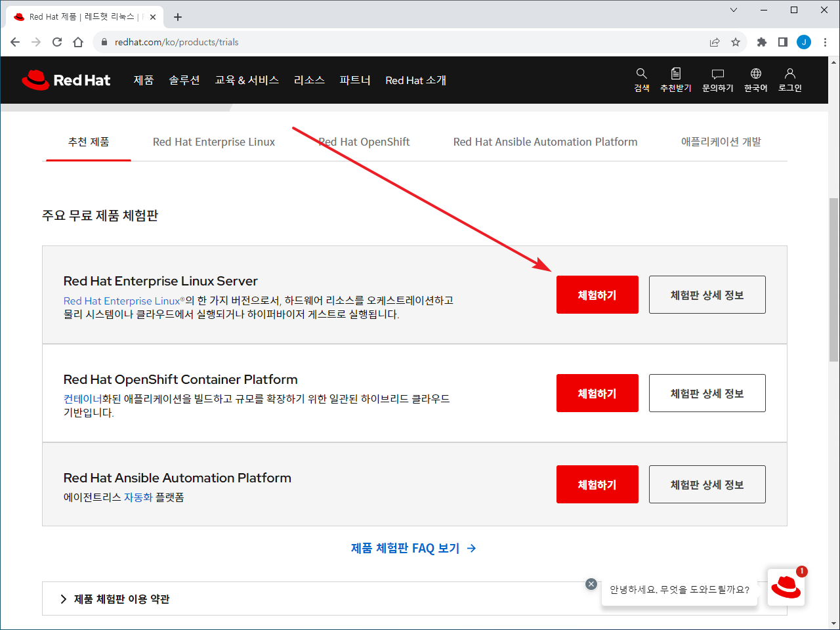Click the page vertical scrollbar thumb

tap(833, 280)
